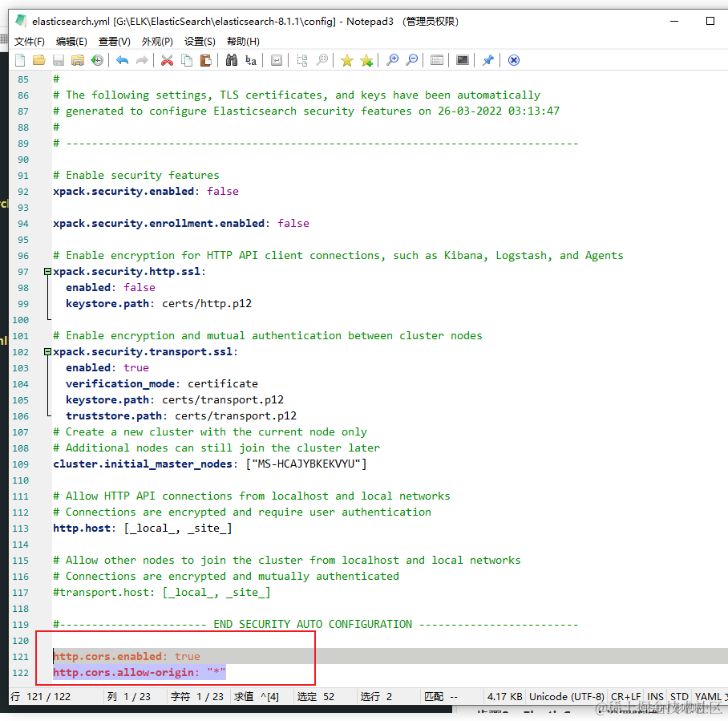Add to favorites with star-plus icon
The image size is (728, 721).
(x=366, y=60)
